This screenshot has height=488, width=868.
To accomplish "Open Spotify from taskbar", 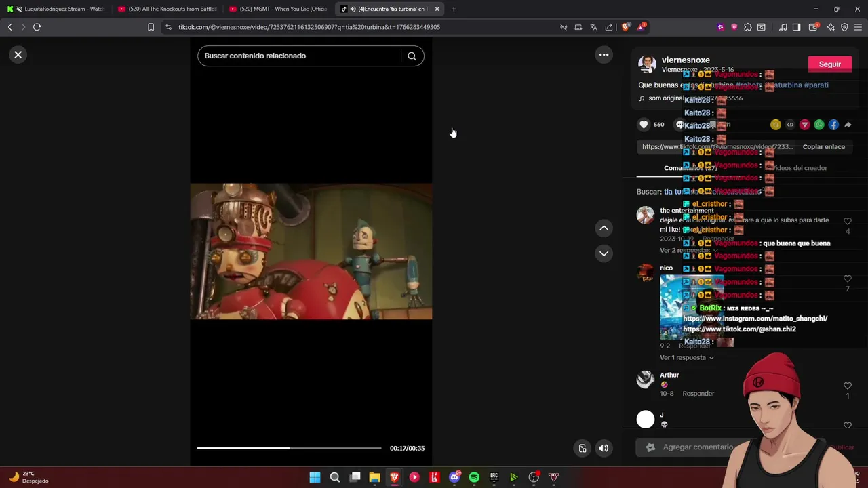I will [474, 477].
